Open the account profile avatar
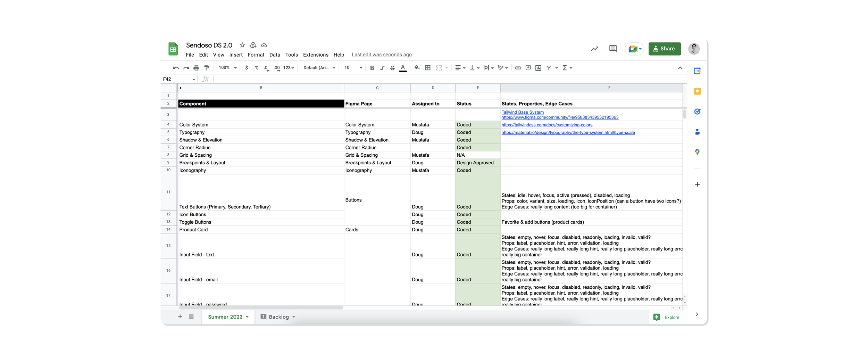 tap(694, 49)
